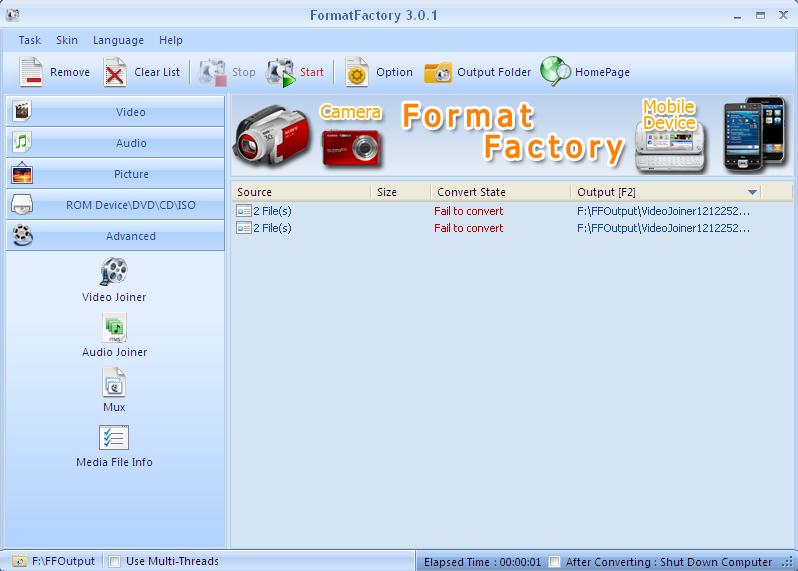Click the Remove document icon
Image resolution: width=798 pixels, height=571 pixels.
click(31, 72)
